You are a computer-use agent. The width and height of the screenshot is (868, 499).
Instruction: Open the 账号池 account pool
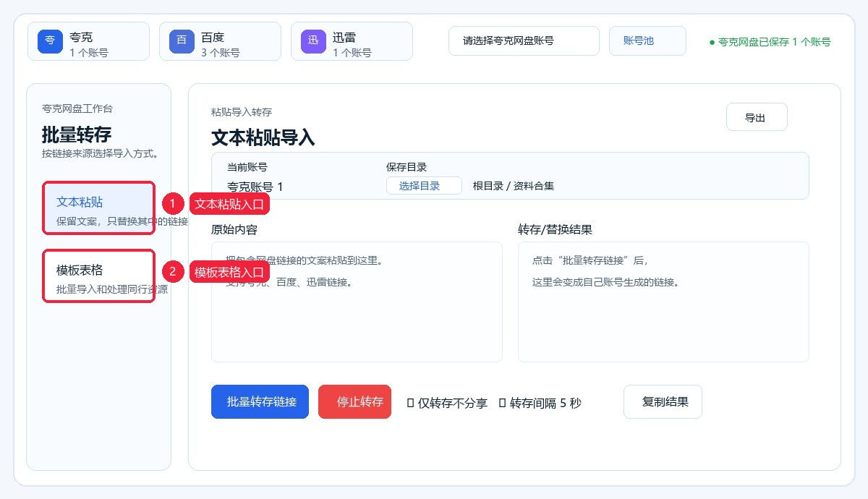(x=647, y=41)
